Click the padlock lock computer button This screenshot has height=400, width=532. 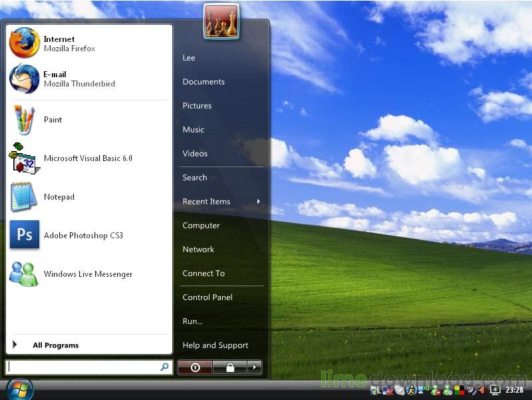coord(229,367)
